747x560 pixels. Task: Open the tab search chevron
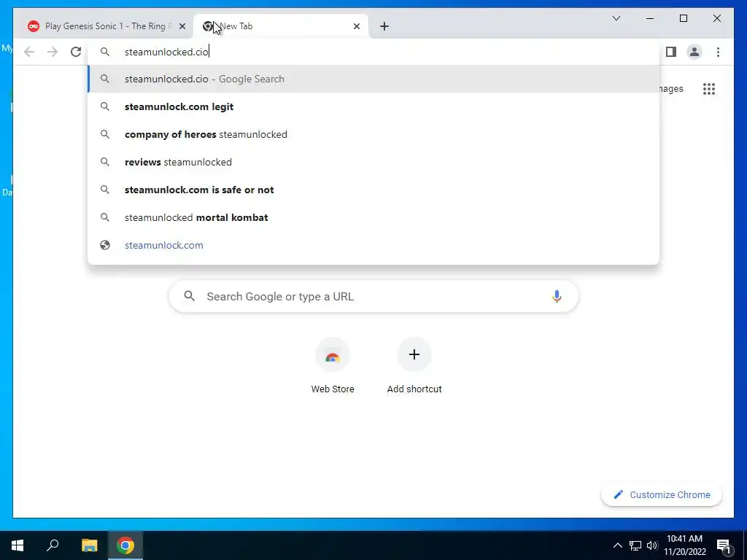pyautogui.click(x=616, y=18)
